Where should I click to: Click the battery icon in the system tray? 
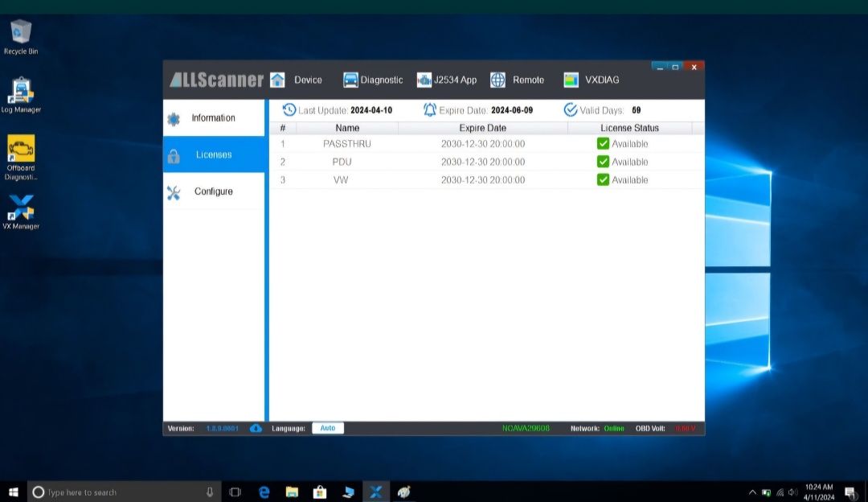point(766,492)
